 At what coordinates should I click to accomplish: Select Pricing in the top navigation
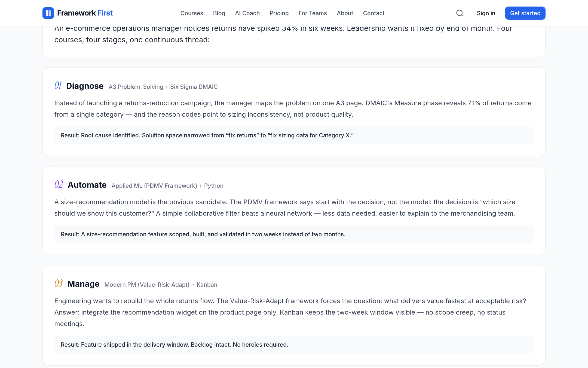pyautogui.click(x=279, y=13)
